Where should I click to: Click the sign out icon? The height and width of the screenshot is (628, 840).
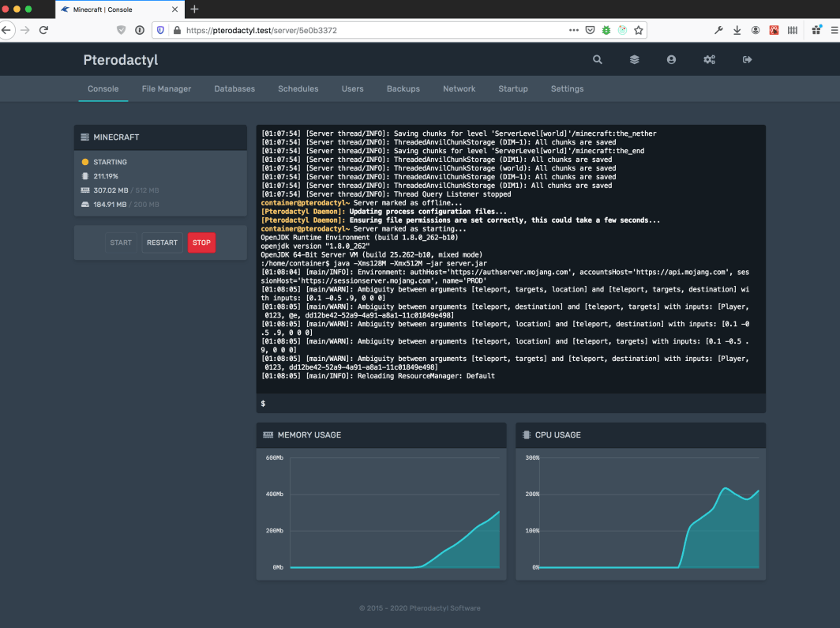(x=747, y=60)
